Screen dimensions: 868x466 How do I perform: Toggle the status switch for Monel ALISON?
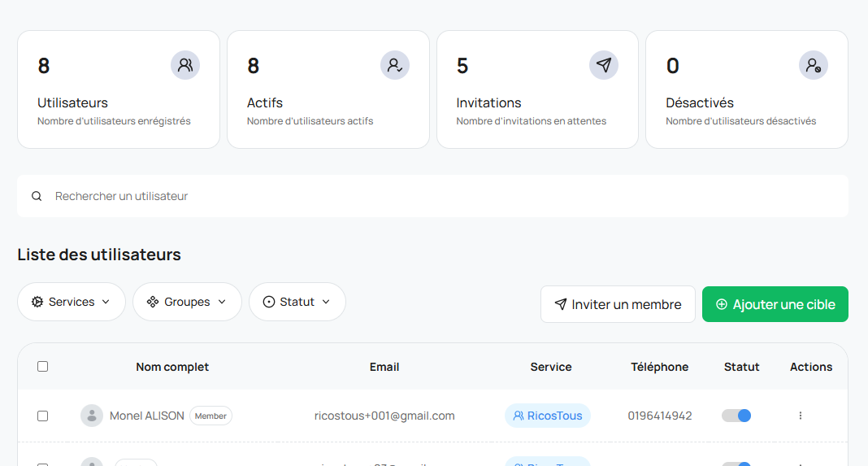coord(736,416)
